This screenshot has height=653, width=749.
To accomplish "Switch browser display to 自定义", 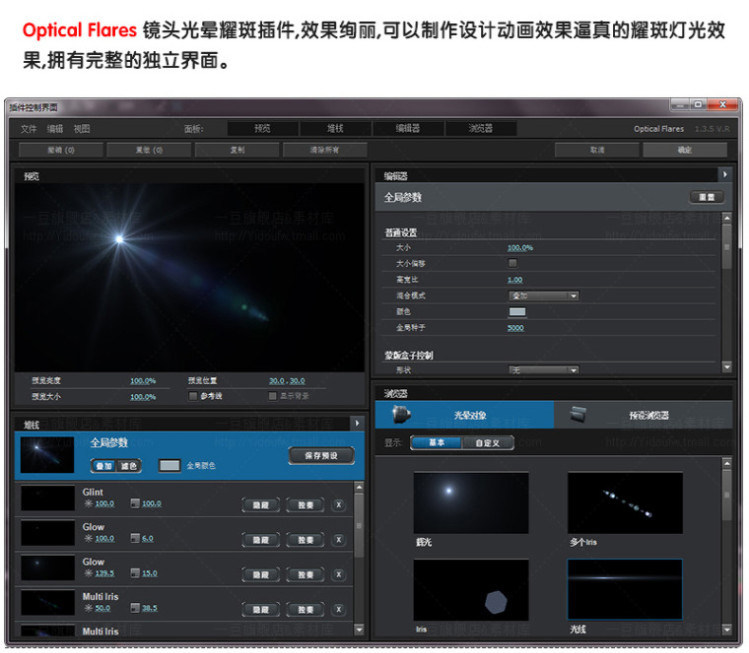I will pyautogui.click(x=488, y=443).
